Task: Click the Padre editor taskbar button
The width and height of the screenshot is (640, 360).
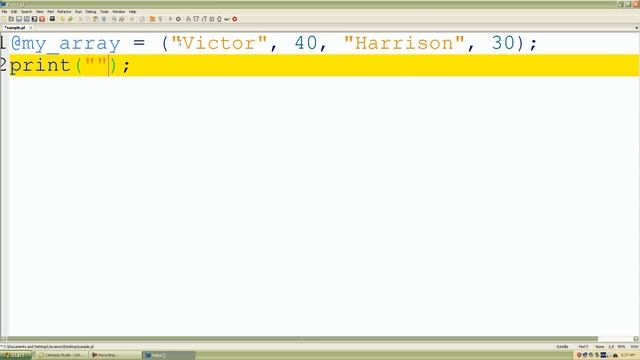Action: (x=168, y=355)
